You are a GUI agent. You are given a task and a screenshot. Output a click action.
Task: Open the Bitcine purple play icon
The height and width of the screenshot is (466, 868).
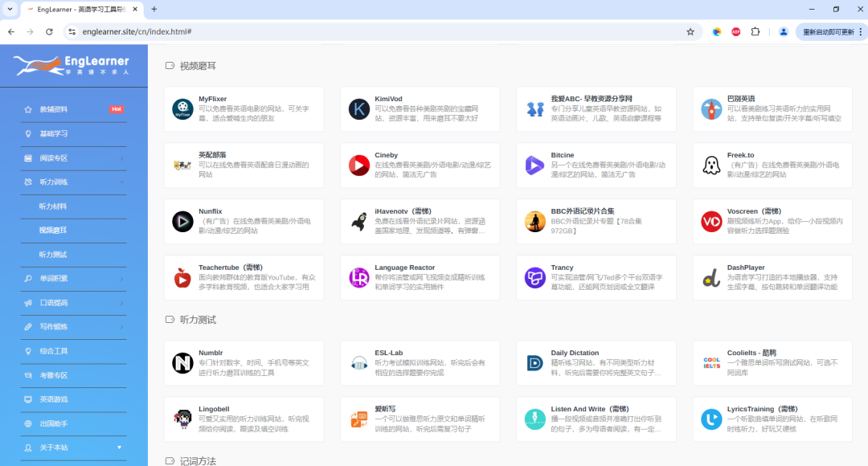534,165
